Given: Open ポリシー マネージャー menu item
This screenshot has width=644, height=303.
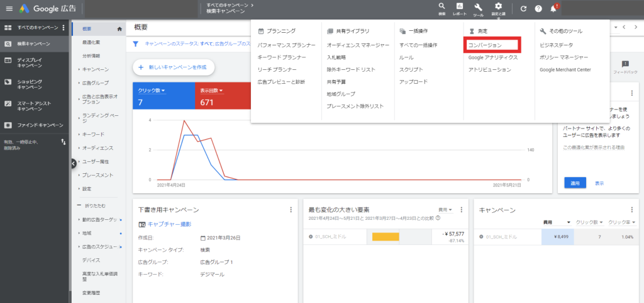Looking at the screenshot, I should tap(564, 57).
